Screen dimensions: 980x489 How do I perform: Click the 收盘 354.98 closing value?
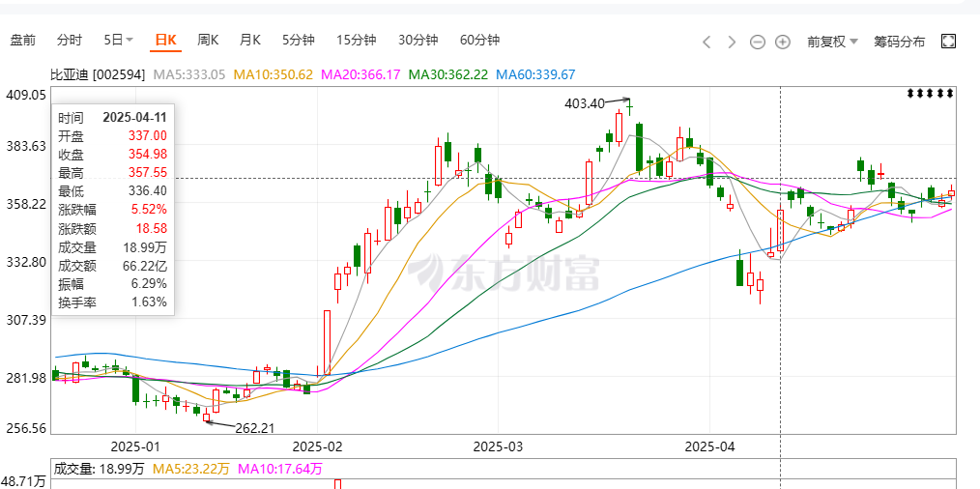tap(149, 155)
